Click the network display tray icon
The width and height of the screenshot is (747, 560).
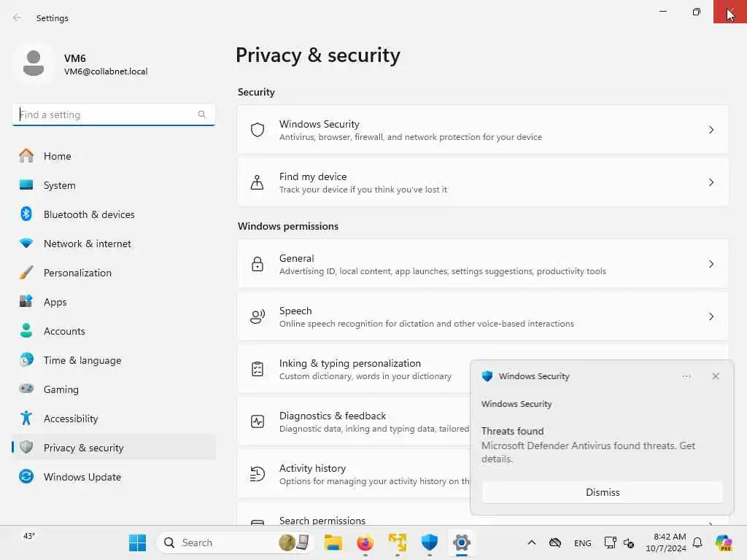click(x=610, y=542)
